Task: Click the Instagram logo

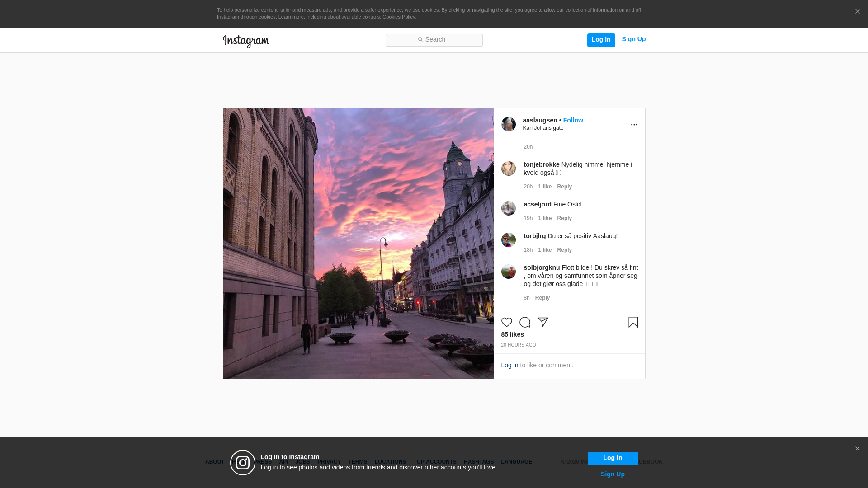Action: [246, 41]
